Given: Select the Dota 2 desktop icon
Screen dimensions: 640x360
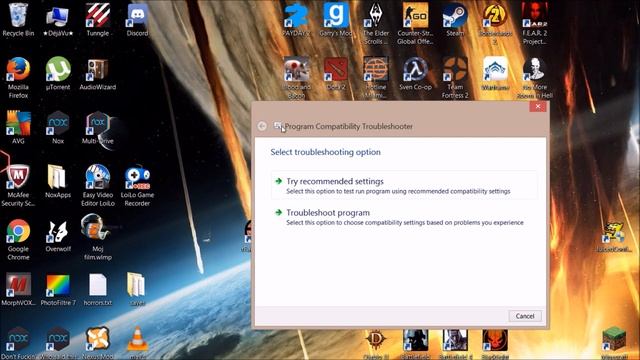Looking at the screenshot, I should [336, 74].
